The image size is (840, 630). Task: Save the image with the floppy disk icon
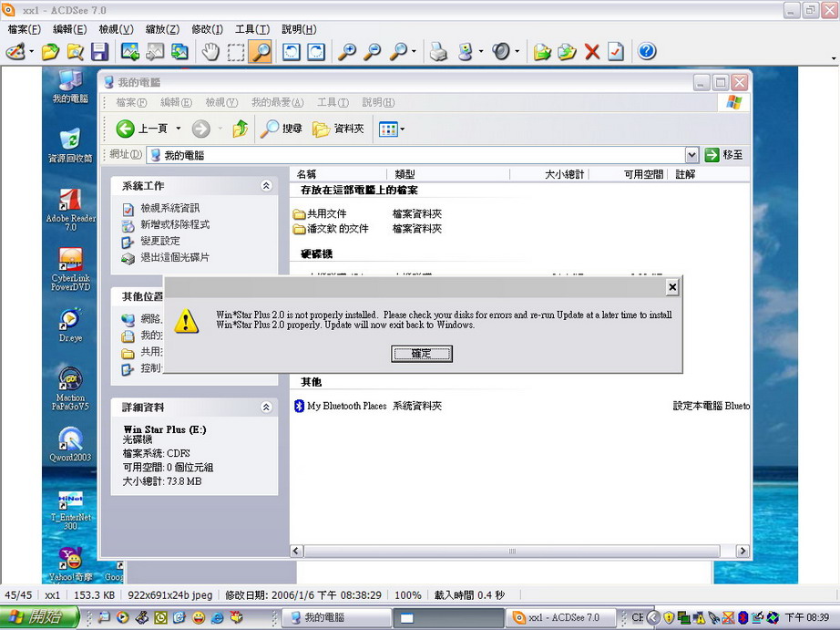pos(99,51)
